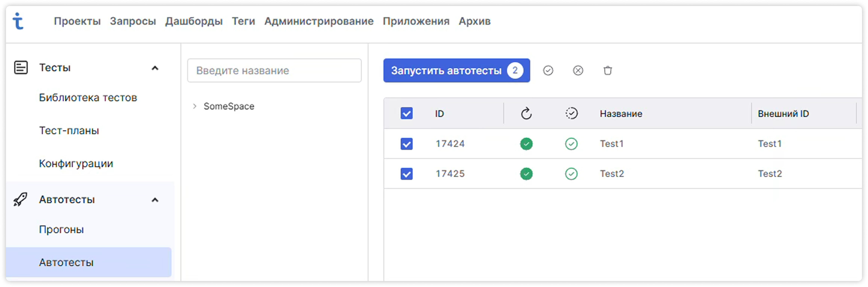The width and height of the screenshot is (868, 287).
Task: Click green outlined check icon for Test1
Action: [571, 144]
